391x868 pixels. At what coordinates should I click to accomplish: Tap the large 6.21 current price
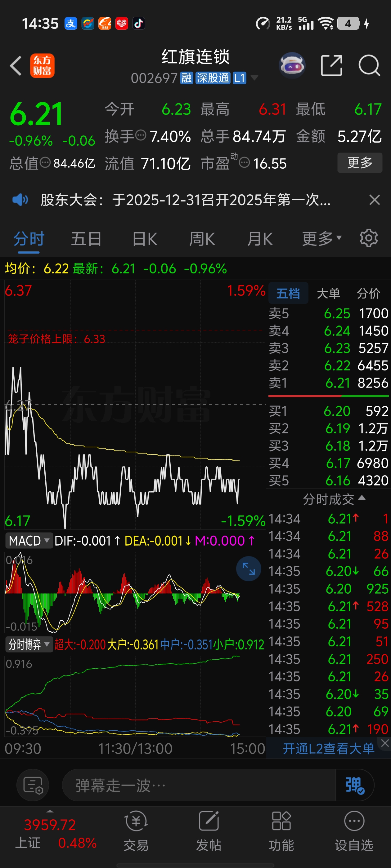point(36,114)
